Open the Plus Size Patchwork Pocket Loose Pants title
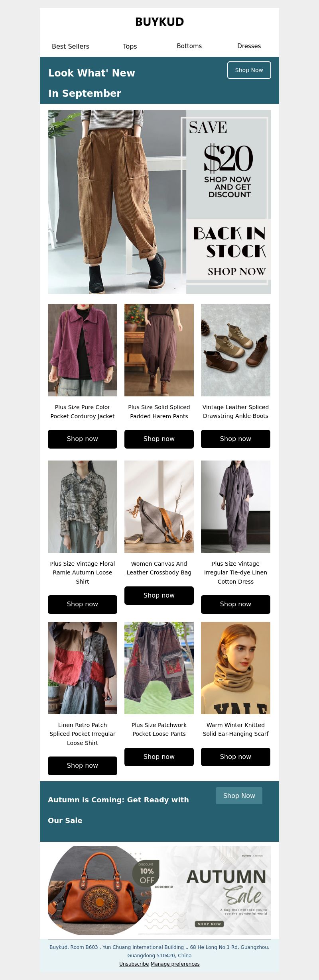 [159, 729]
